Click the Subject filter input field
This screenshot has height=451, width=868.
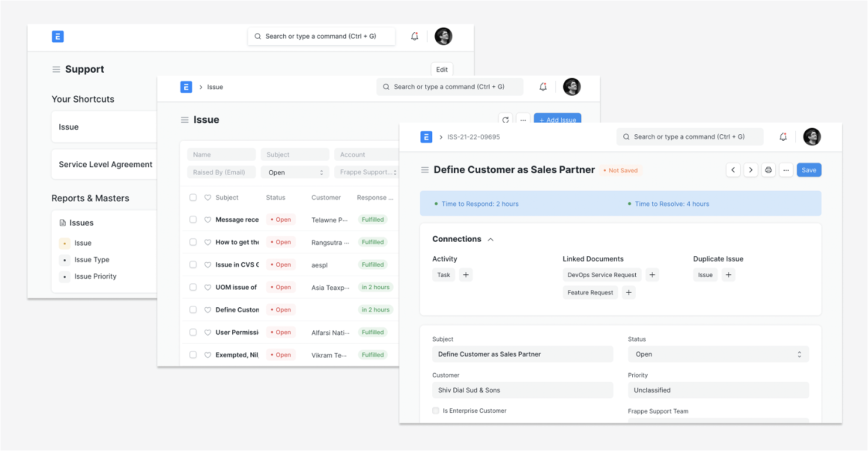click(x=295, y=154)
